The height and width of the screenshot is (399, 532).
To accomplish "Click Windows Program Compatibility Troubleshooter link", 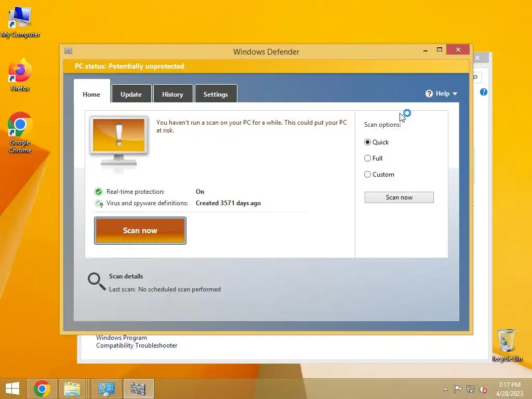I will [x=137, y=341].
